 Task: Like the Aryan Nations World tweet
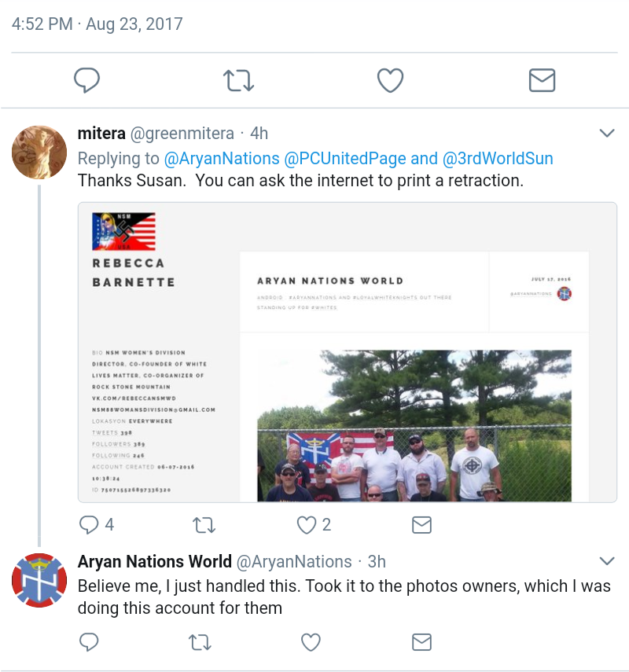pos(311,642)
